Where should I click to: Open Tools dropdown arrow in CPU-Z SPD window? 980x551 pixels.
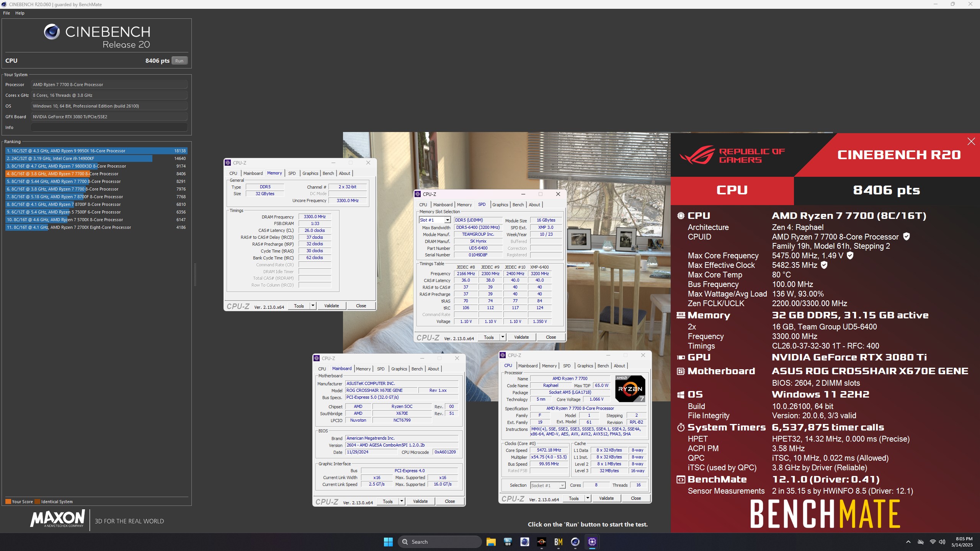pos(503,337)
